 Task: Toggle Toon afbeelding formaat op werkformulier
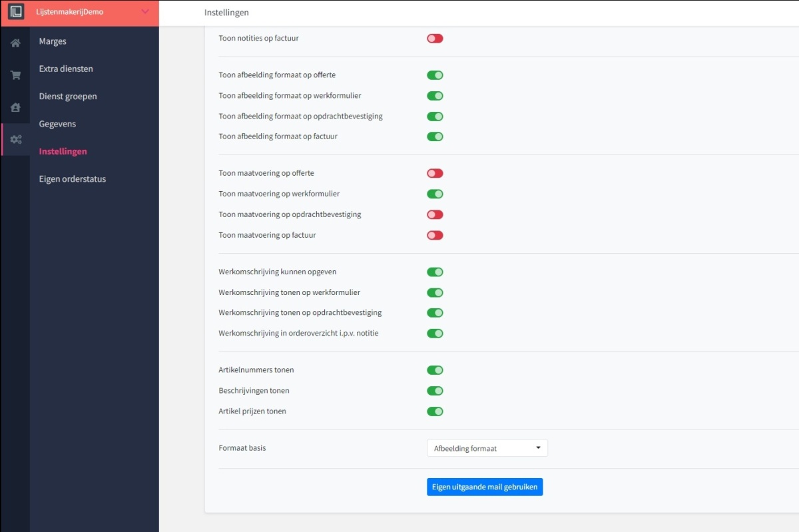pos(435,96)
